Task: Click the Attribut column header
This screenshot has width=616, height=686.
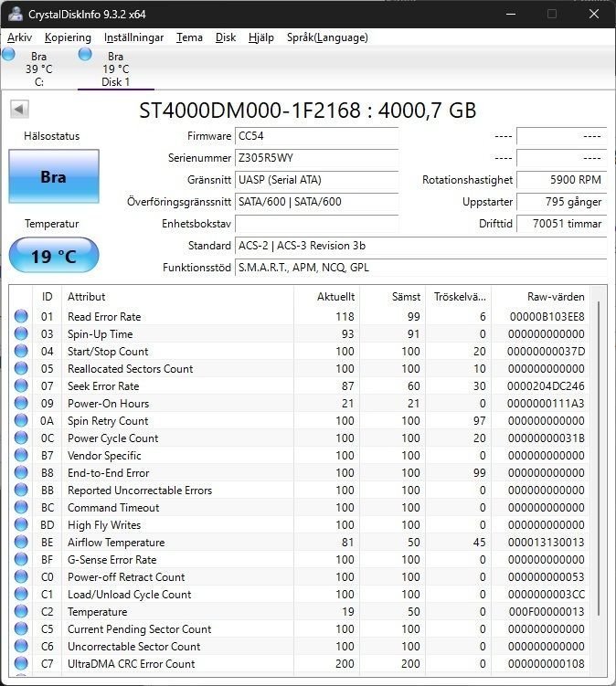Action: [x=177, y=297]
